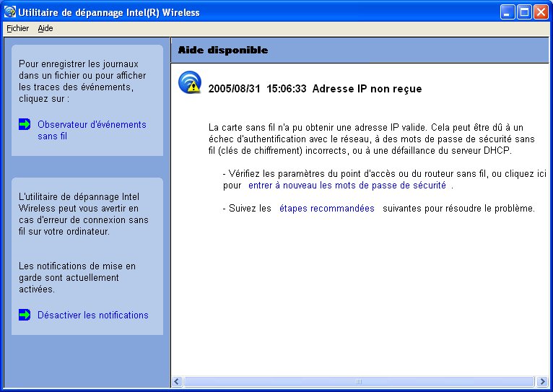The image size is (553, 392).
Task: Click the horizontal scrollbar right arrow
Action: pyautogui.click(x=542, y=381)
